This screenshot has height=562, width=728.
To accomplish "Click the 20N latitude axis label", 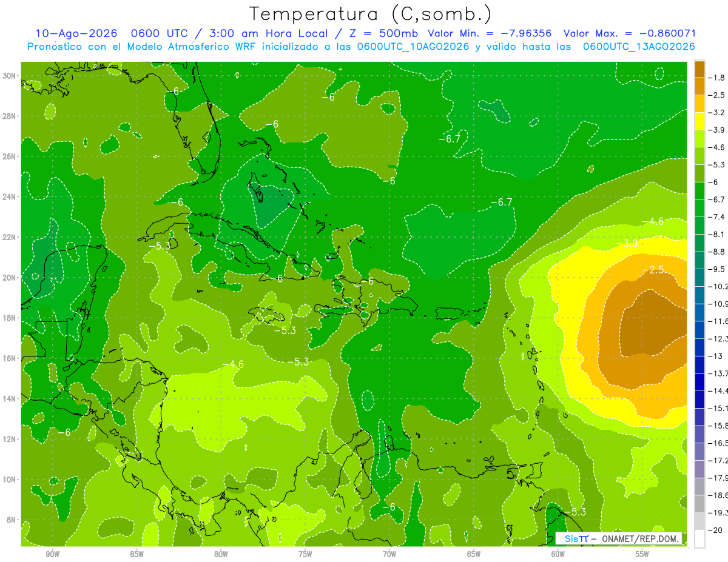I will coord(8,278).
